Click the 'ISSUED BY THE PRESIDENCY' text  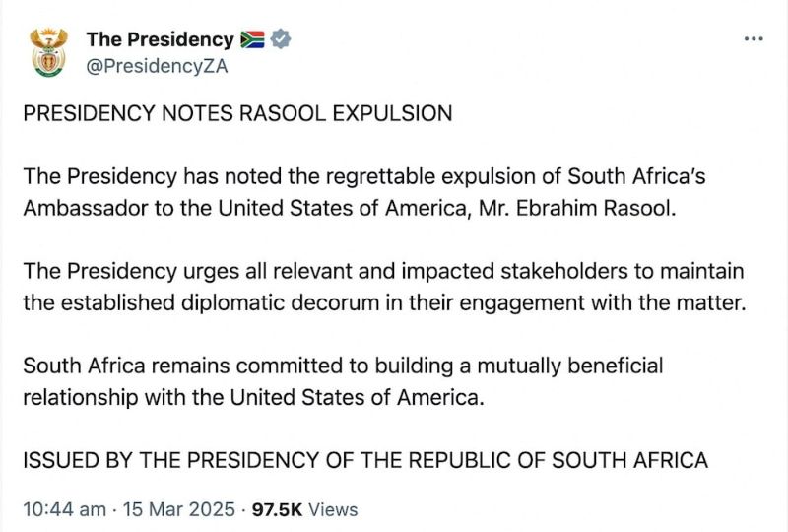tap(171, 461)
